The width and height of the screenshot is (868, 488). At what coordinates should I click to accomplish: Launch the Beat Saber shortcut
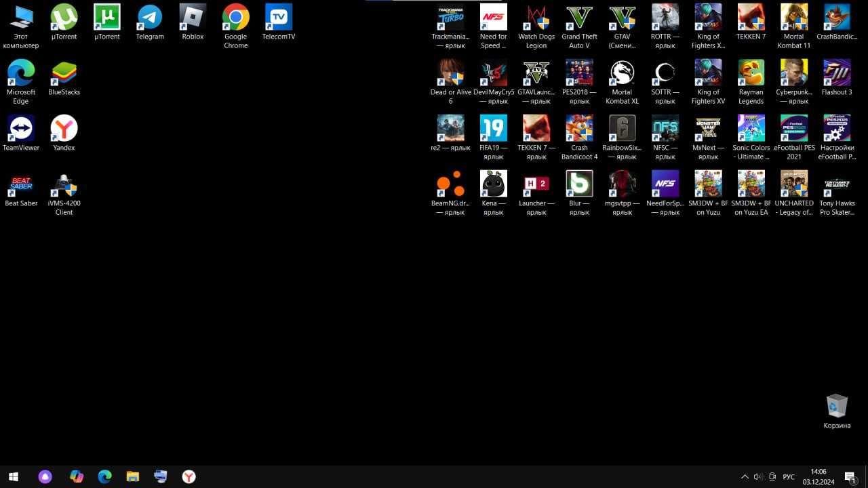tap(21, 190)
